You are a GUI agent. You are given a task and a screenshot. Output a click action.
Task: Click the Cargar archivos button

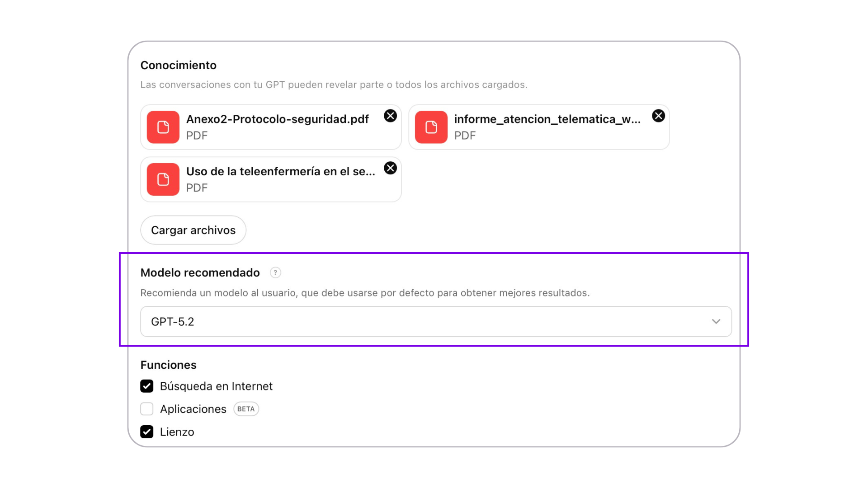193,230
